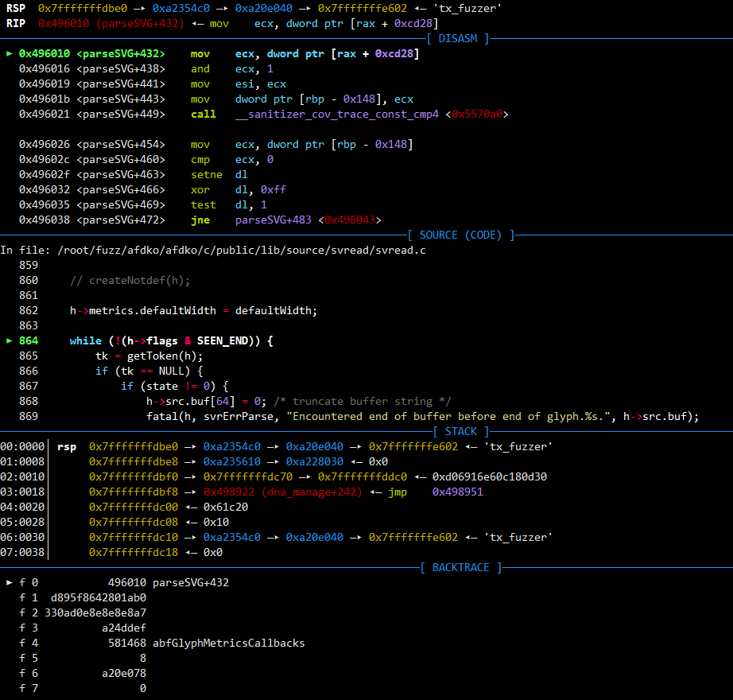Click stack value 0x61c20 in row 04:0020
The width and height of the screenshot is (733, 700).
226,507
